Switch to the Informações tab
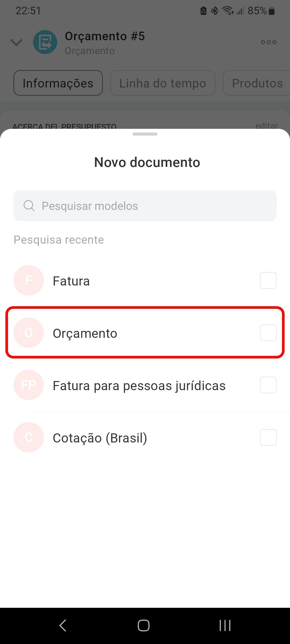The width and height of the screenshot is (290, 644). tap(58, 83)
